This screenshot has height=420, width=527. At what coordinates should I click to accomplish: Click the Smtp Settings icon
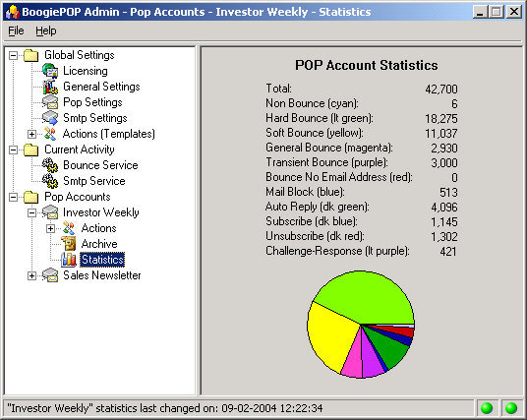tap(50, 118)
